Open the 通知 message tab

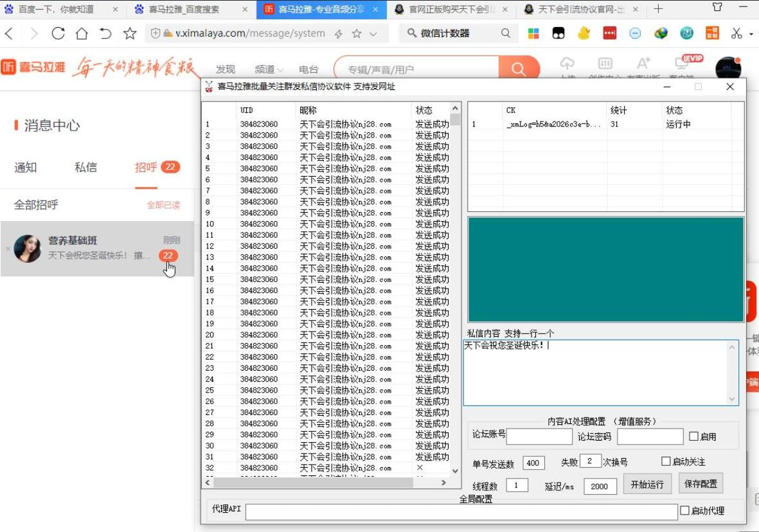tap(25, 168)
